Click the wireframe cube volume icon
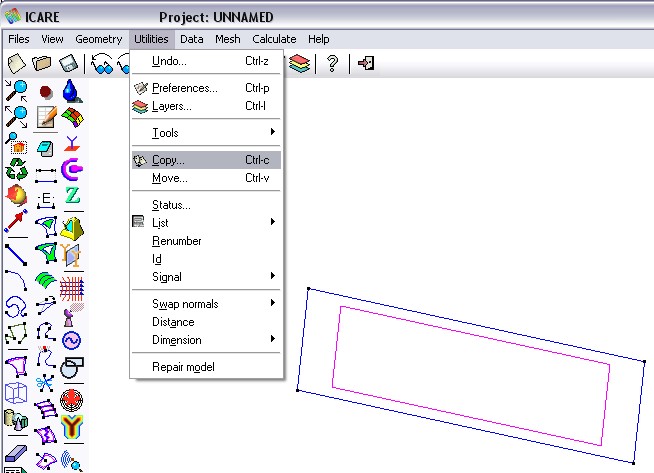This screenshot has width=654, height=473. click(17, 393)
